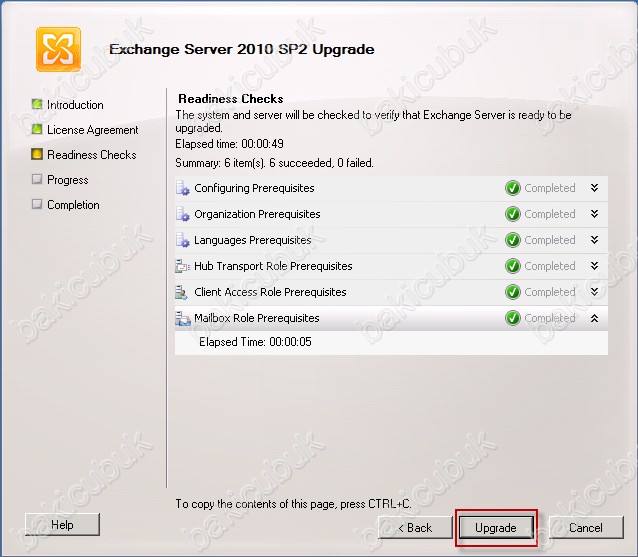Click Completed status for Hub Transport Role
This screenshot has height=557, width=638.
550,266
